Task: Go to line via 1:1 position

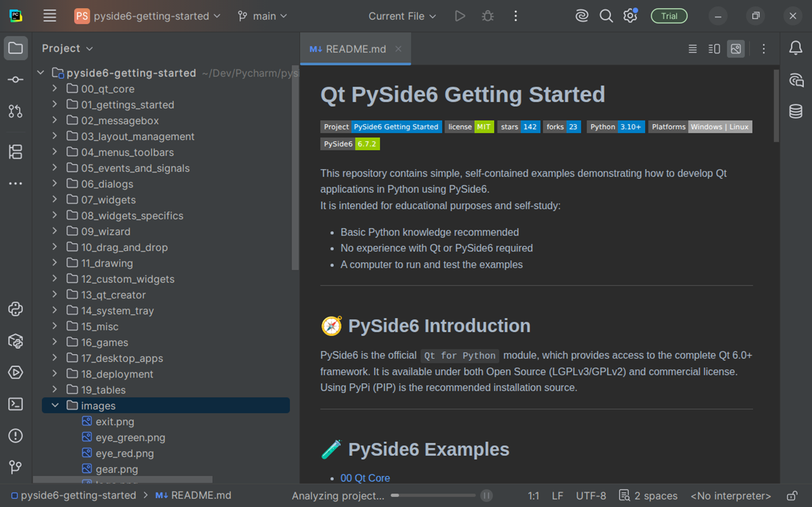Action: coord(533,496)
